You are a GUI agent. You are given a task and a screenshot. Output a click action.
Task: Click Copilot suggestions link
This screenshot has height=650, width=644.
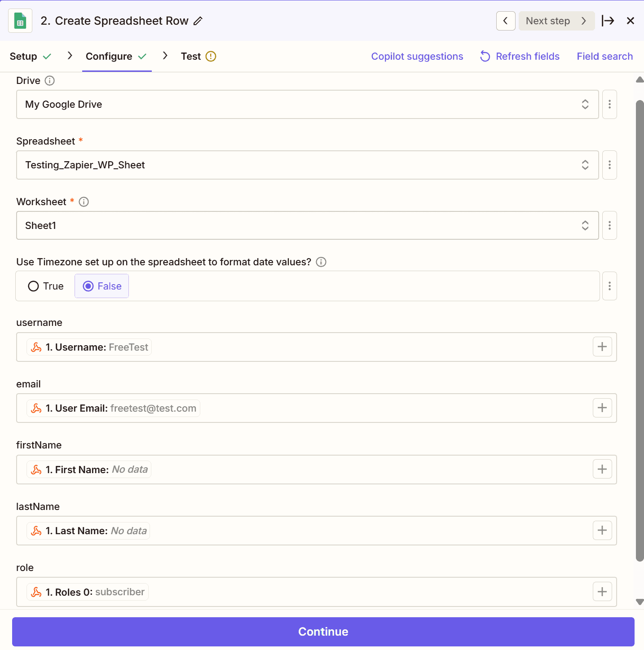tap(417, 56)
